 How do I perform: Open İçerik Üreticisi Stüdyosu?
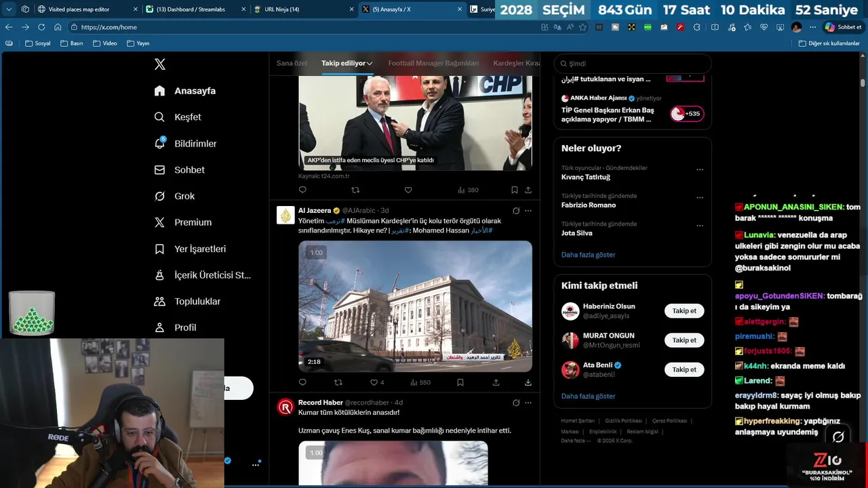(202, 275)
